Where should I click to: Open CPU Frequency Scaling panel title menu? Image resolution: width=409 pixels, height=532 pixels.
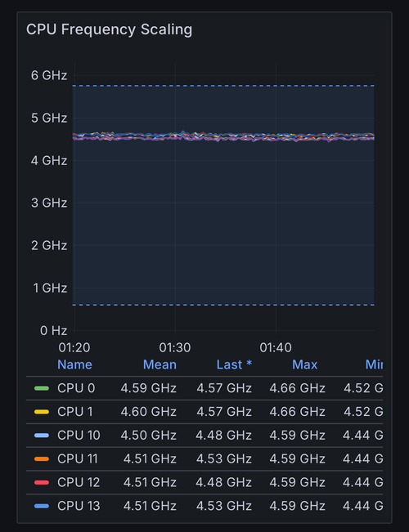[109, 29]
